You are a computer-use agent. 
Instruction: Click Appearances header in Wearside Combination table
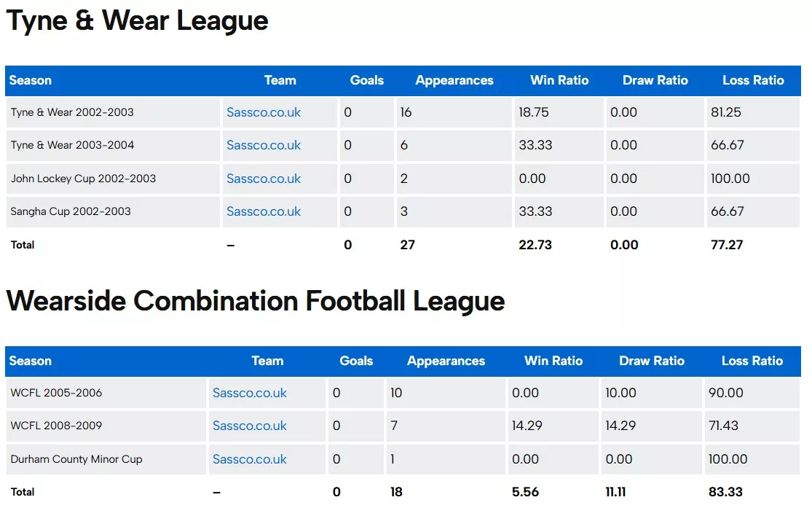click(446, 361)
